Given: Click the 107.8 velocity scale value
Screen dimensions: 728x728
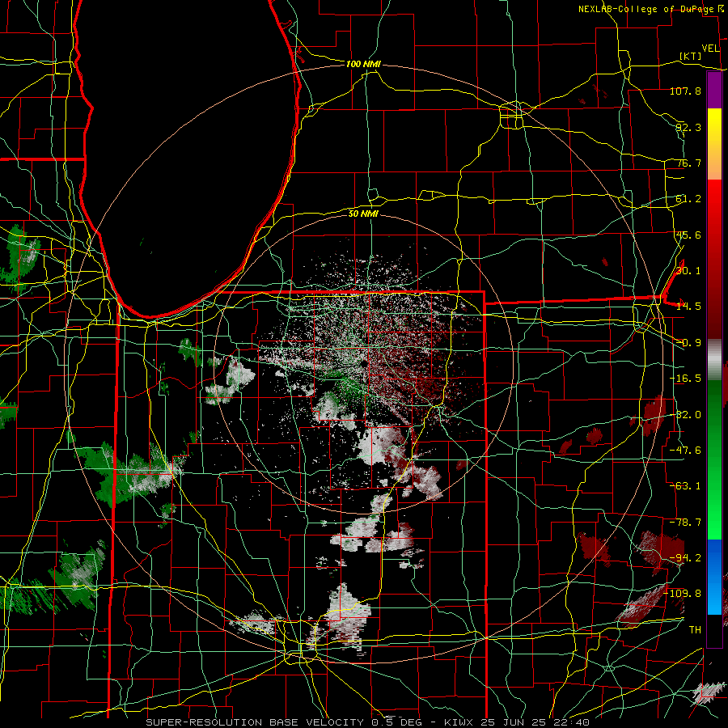Looking at the screenshot, I should [x=685, y=91].
